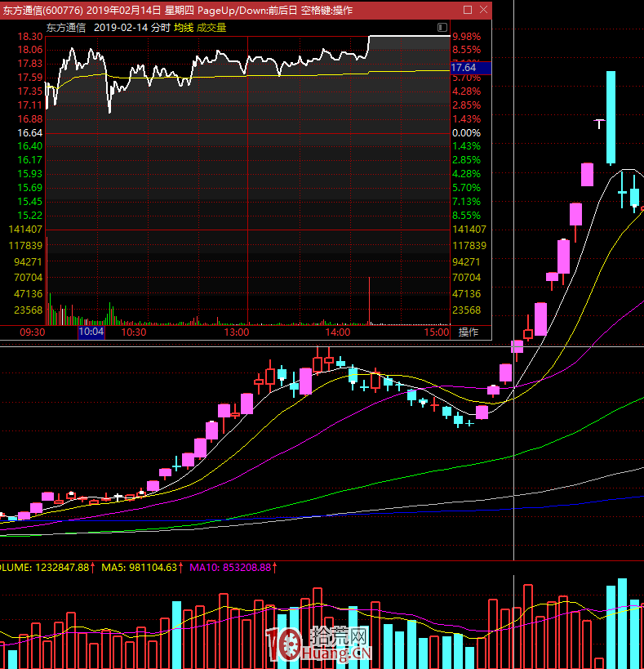Screen dimensions: 644x669
Task: Click the 15.69 price axis label
Action: [x=30, y=188]
